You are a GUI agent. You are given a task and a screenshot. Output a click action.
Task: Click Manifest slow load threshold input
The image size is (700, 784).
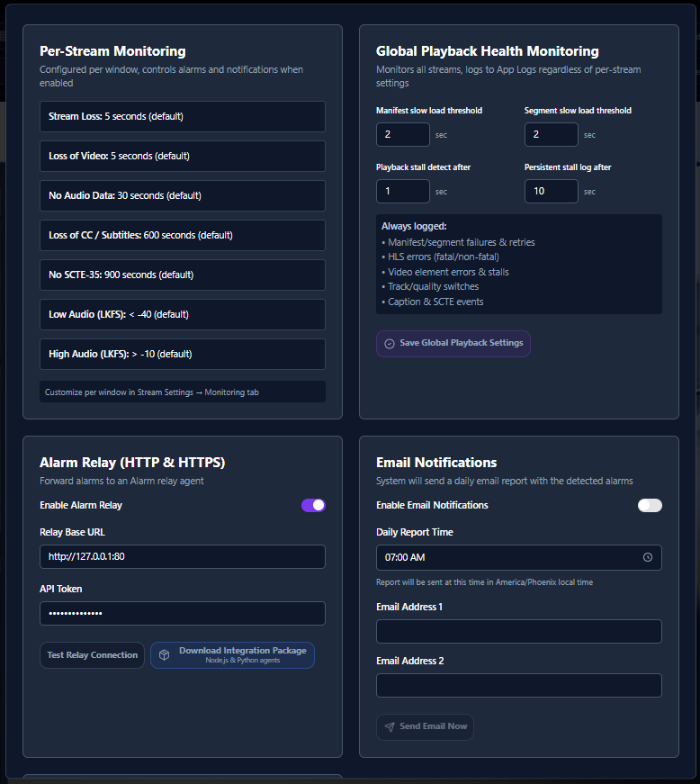tap(402, 135)
